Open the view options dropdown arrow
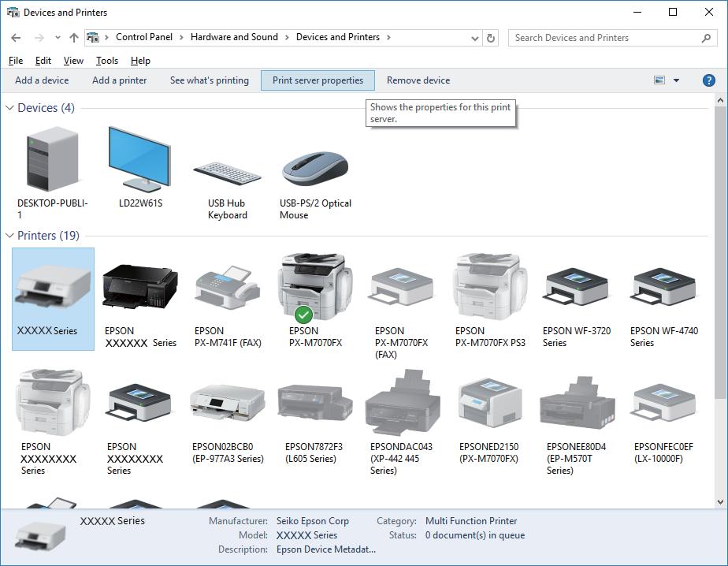 pos(677,80)
